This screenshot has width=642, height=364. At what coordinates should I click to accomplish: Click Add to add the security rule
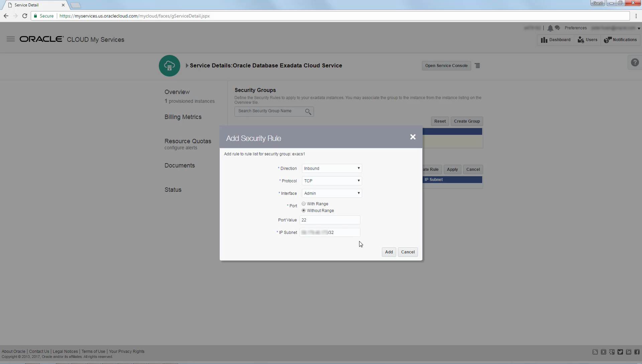[389, 252]
